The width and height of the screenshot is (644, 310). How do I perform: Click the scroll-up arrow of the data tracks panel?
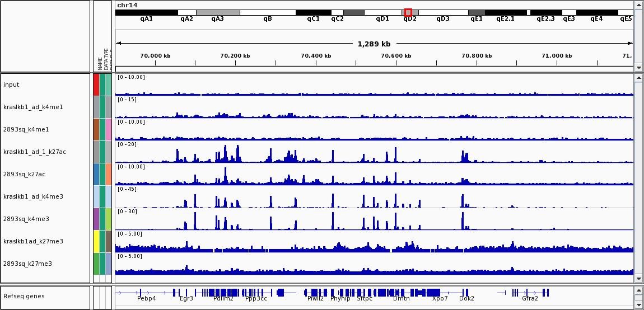point(638,78)
